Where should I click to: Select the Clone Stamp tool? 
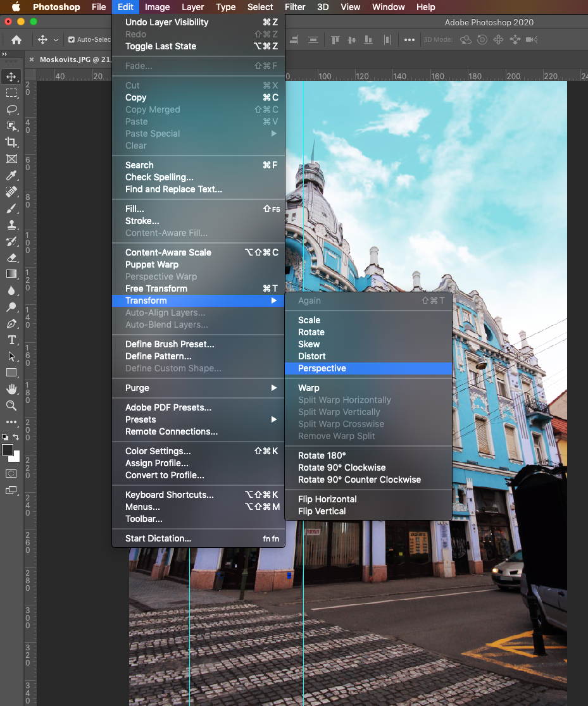coord(11,225)
